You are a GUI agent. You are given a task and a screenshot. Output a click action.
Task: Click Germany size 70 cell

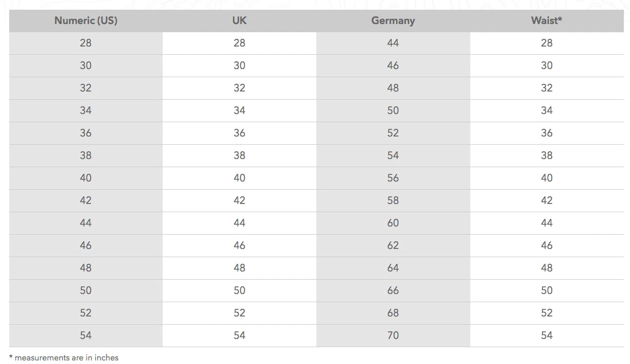[393, 335]
